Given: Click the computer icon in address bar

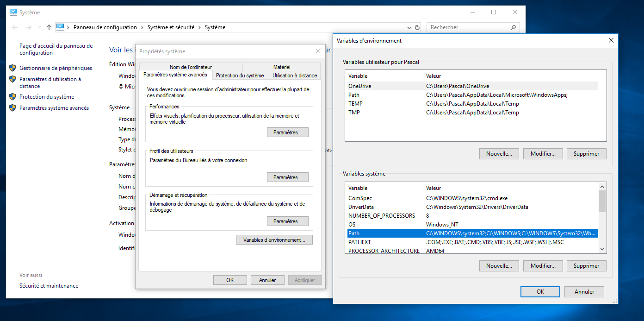Looking at the screenshot, I should point(60,27).
